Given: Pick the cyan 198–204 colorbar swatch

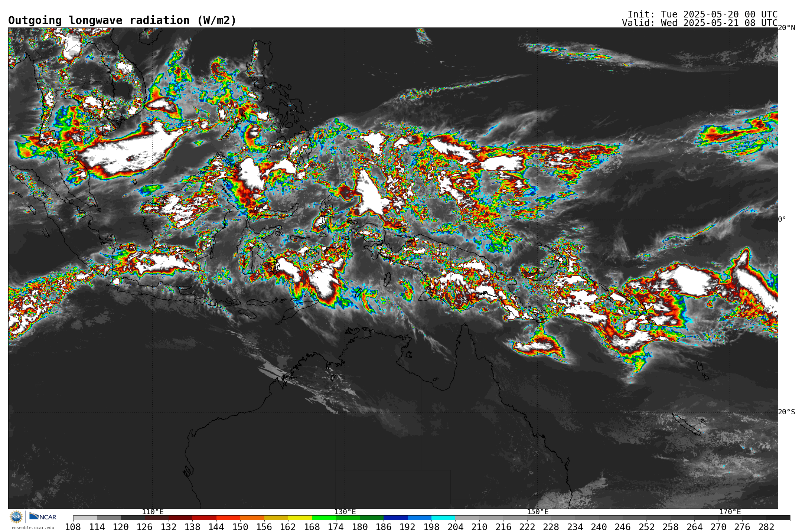Looking at the screenshot, I should tap(443, 518).
